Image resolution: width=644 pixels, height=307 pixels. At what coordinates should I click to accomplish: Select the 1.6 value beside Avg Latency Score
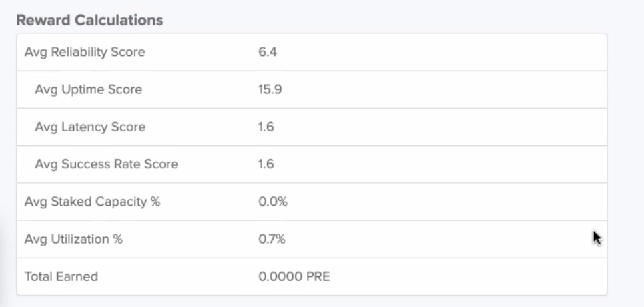(266, 127)
